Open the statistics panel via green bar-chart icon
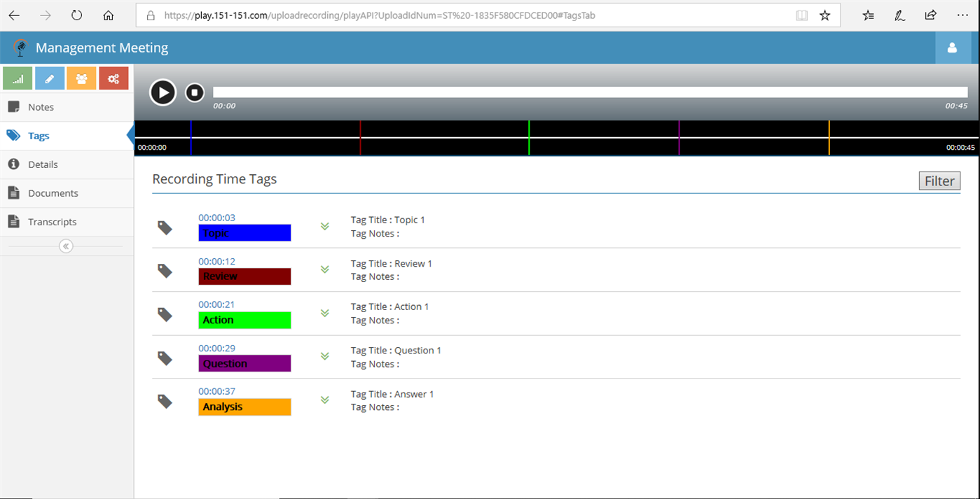 17,78
